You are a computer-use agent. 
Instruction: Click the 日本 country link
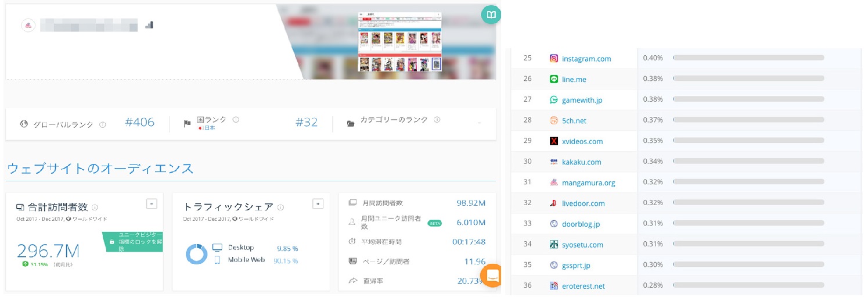click(x=208, y=128)
